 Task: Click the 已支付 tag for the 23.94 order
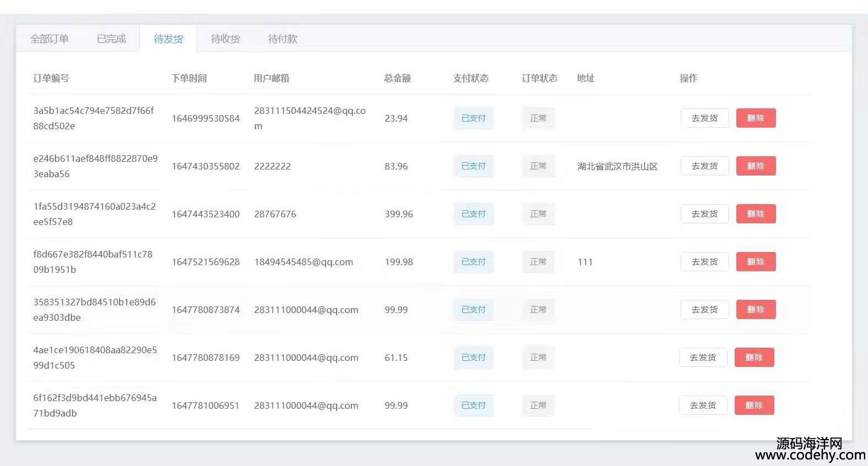(x=474, y=118)
